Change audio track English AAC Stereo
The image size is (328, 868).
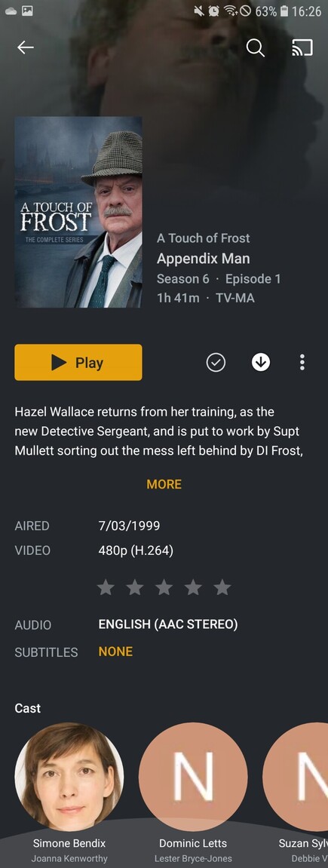(x=168, y=624)
